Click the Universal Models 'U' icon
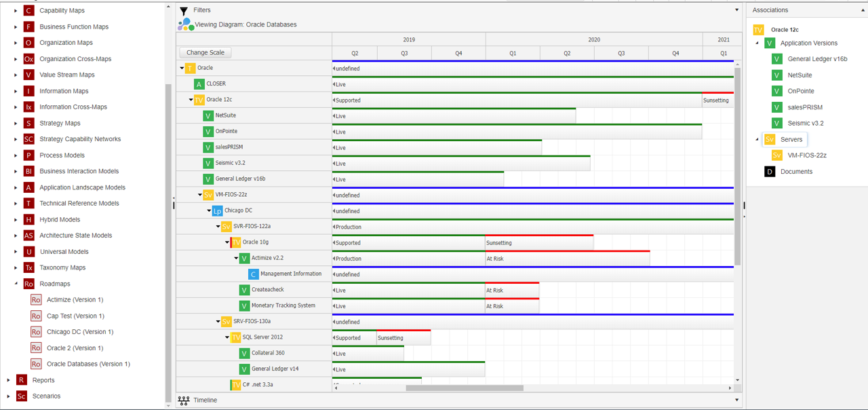The width and height of the screenshot is (868, 410). [28, 251]
